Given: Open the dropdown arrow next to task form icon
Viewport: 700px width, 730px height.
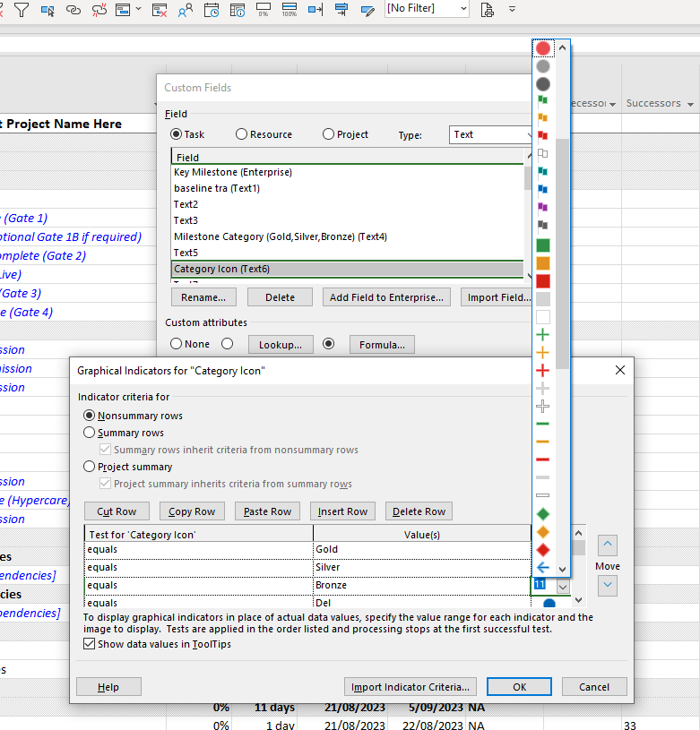Looking at the screenshot, I should [x=138, y=9].
